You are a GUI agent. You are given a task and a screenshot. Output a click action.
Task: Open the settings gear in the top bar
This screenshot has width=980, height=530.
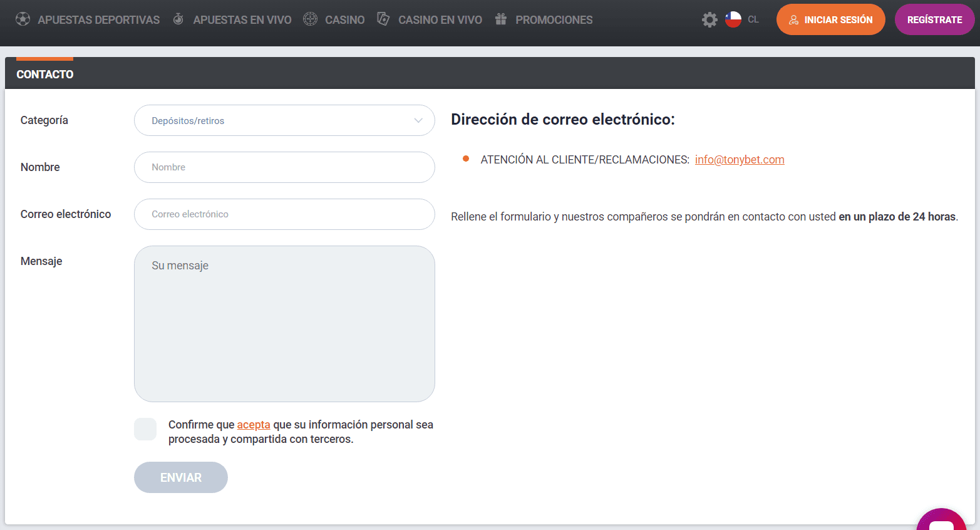(709, 19)
